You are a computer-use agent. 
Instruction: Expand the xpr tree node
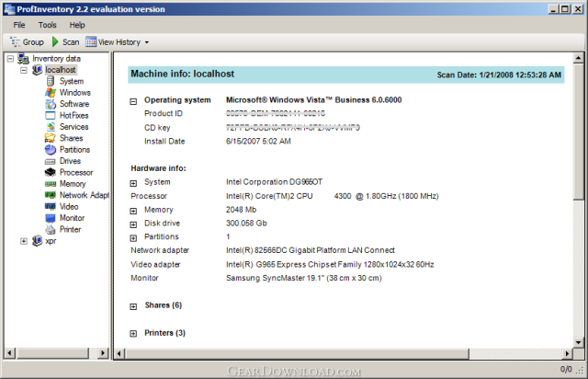tap(24, 241)
